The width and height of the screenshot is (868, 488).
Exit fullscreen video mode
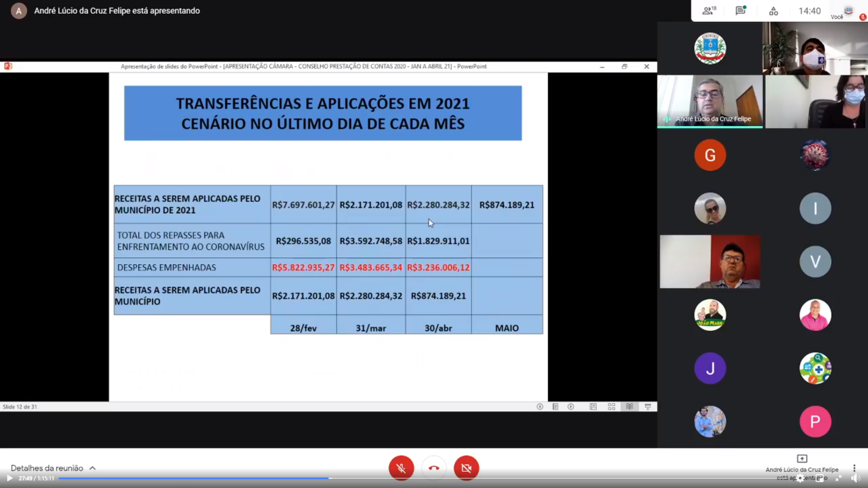point(838,478)
